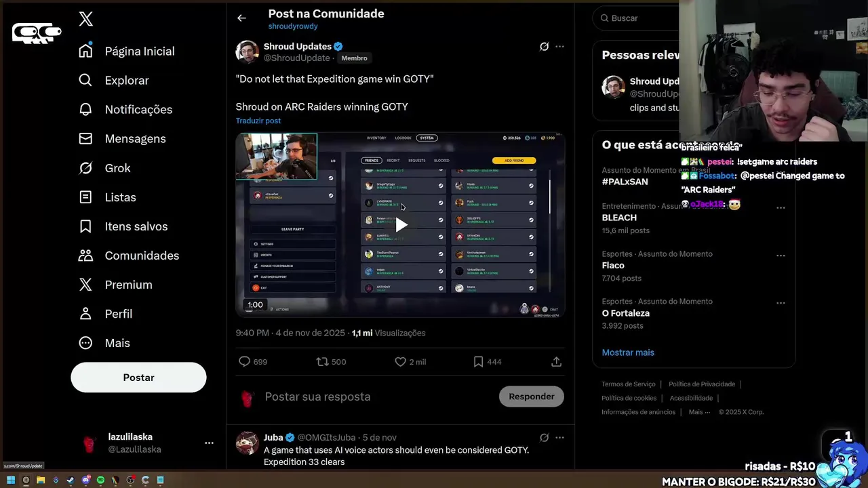Open the Grok icon on Shroud Updates' post

click(x=544, y=47)
